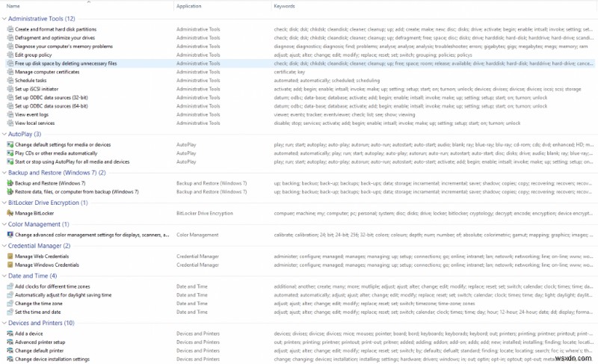Collapse the AutoPlay (3) group chevron
Image resolution: width=598 pixels, height=364 pixels.
pos(4,135)
